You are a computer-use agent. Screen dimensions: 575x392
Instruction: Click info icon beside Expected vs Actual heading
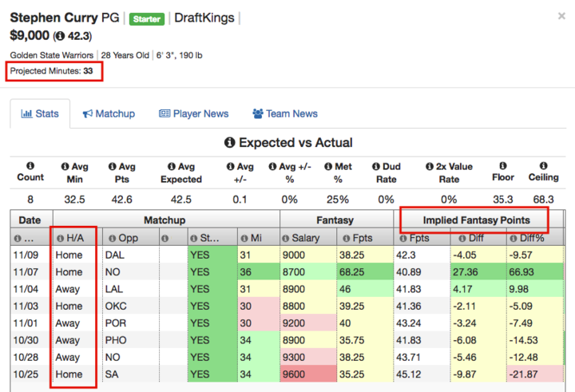[x=230, y=143]
